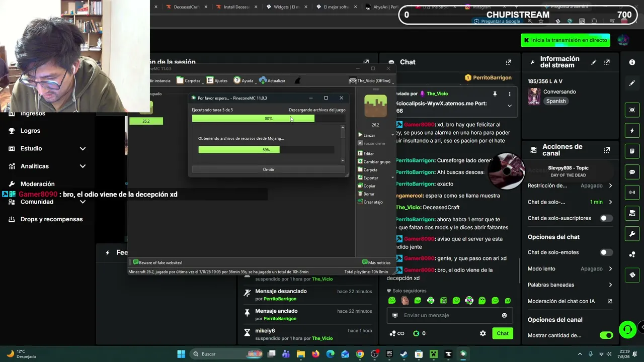644x362 pixels.
Task: Unpin the pinned chat message
Action: (495, 94)
